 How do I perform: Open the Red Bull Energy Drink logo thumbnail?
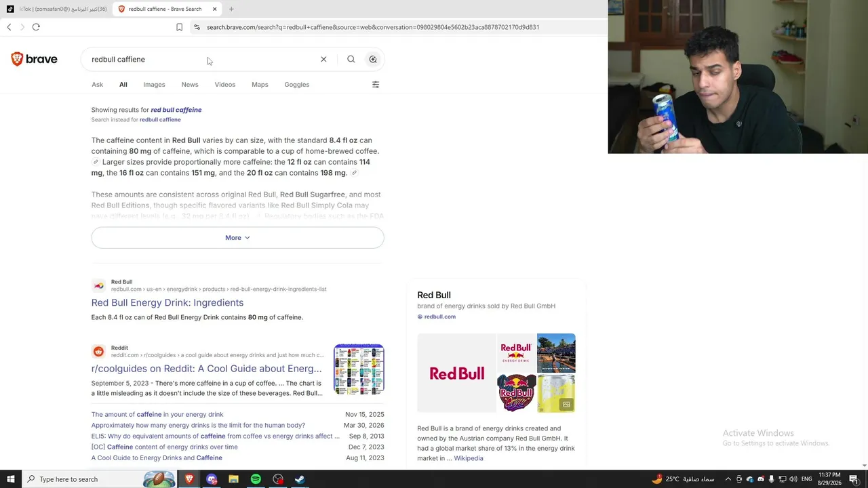pos(516,353)
